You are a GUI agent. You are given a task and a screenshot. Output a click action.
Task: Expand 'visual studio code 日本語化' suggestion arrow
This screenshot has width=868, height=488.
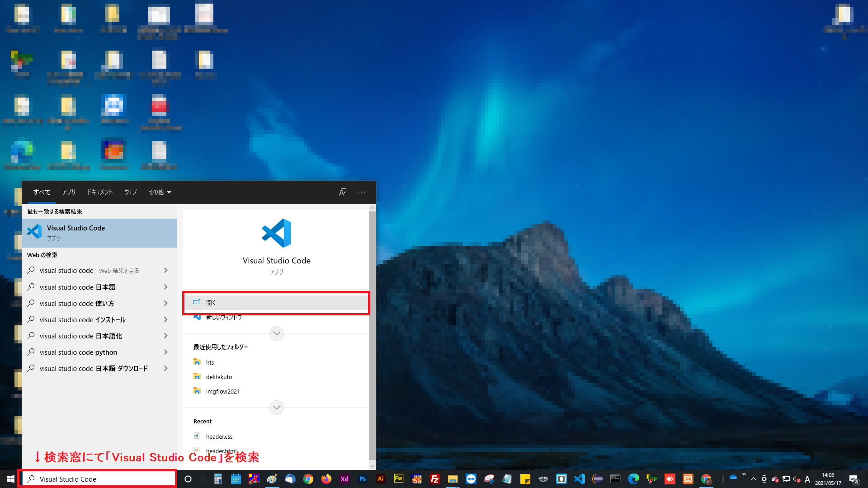click(166, 336)
